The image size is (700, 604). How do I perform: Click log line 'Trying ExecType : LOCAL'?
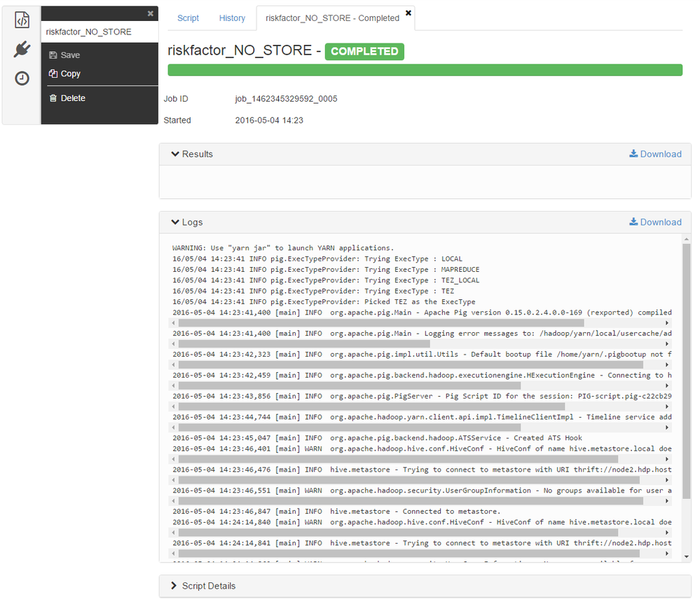coord(317,259)
